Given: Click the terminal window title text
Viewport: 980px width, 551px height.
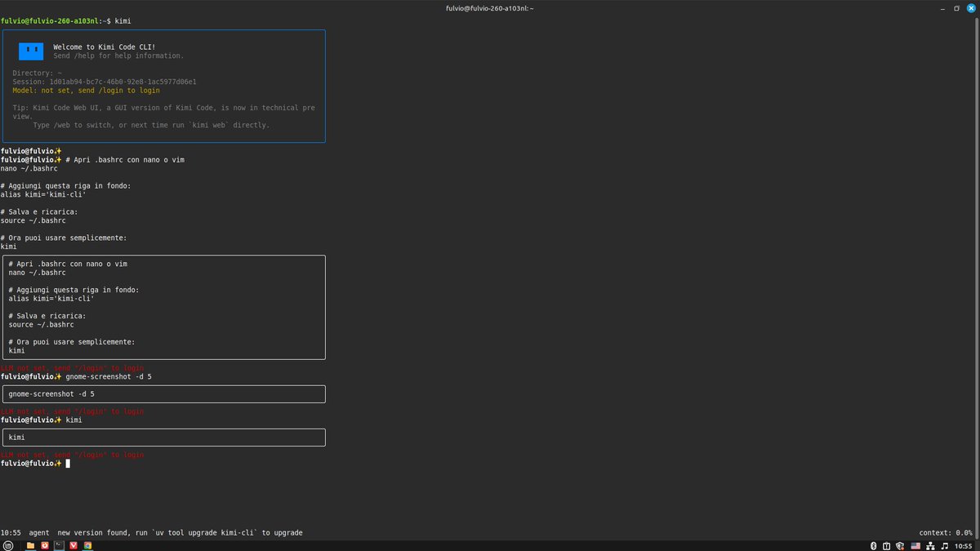Looking at the screenshot, I should click(490, 8).
